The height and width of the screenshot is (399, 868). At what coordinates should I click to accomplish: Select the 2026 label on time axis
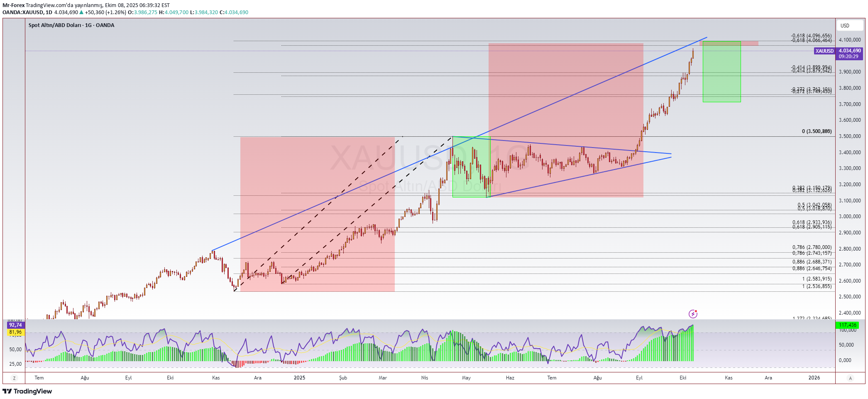click(x=814, y=378)
